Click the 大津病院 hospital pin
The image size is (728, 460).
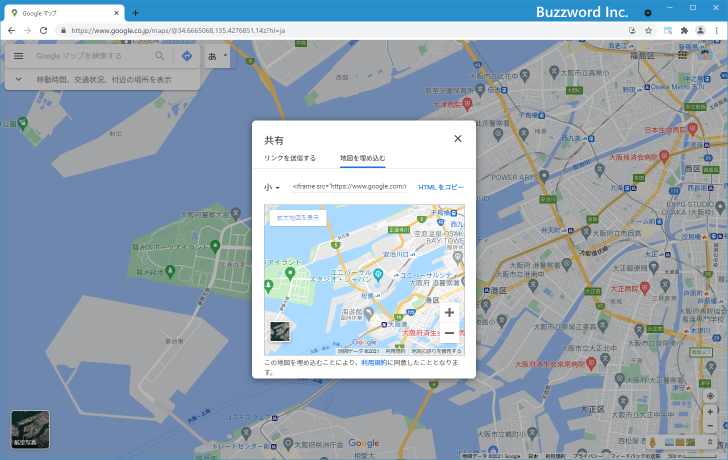[x=467, y=104]
